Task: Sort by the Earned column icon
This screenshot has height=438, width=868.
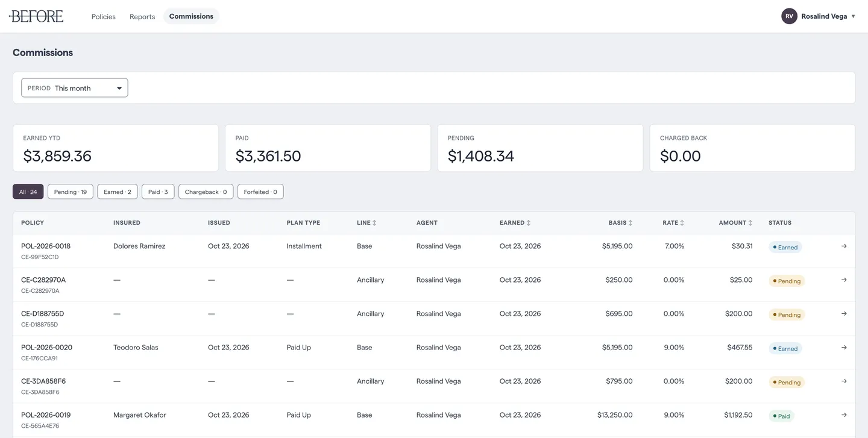Action: [529, 223]
